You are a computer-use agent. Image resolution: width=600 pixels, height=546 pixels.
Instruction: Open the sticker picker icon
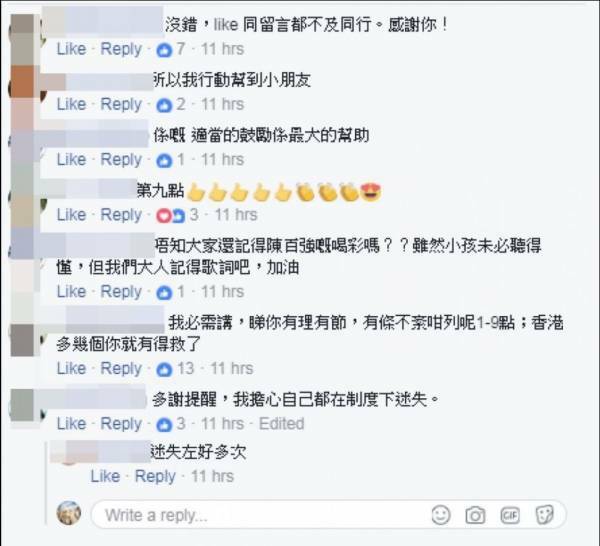(x=545, y=515)
